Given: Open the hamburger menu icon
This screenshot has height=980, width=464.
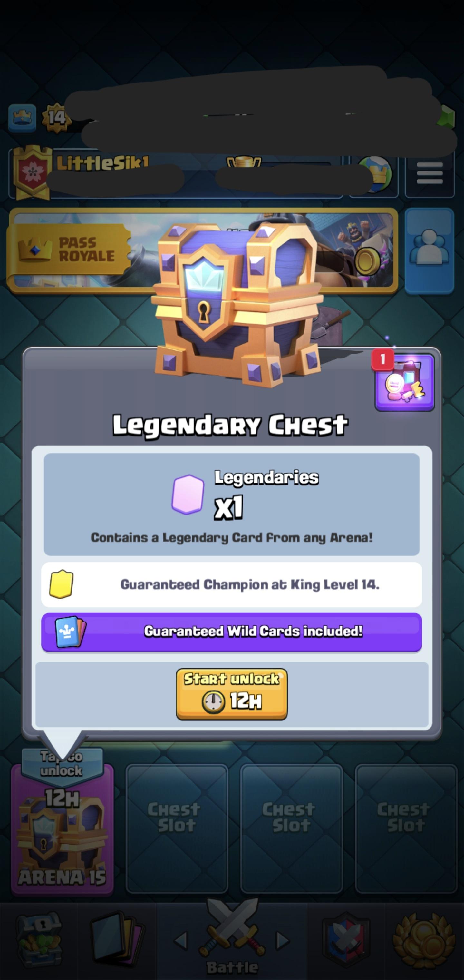Looking at the screenshot, I should click(430, 173).
